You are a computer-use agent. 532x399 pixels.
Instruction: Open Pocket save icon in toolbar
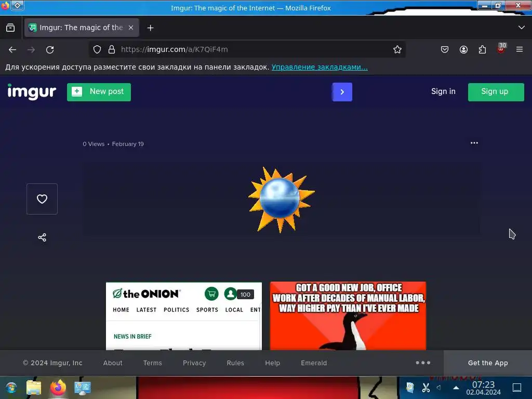pos(445,49)
